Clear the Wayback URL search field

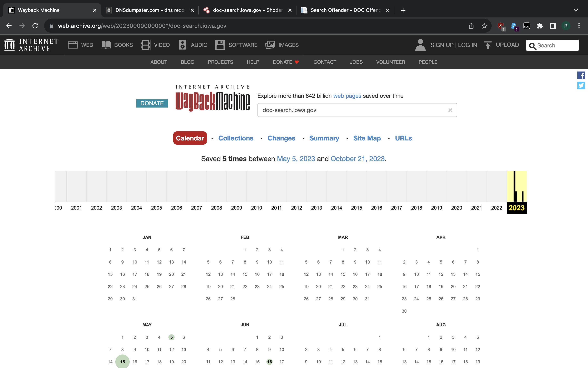(x=450, y=110)
